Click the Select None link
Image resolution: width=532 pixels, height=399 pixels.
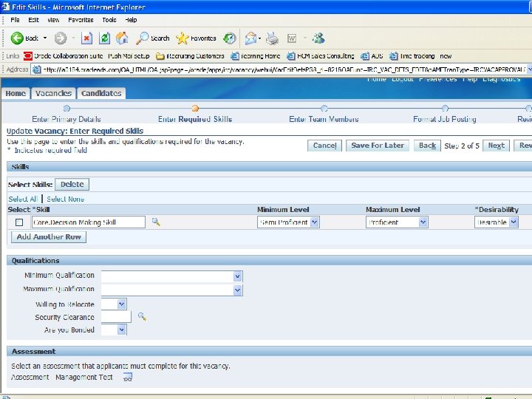[x=66, y=199]
